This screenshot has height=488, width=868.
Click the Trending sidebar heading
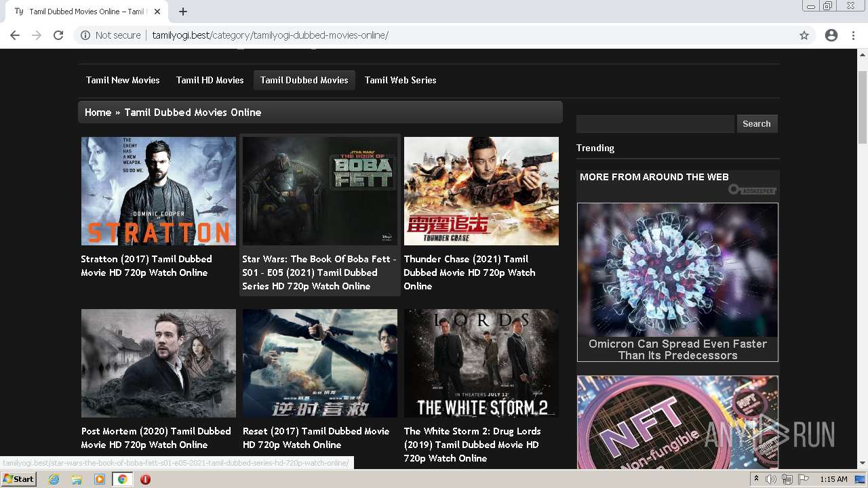pos(595,148)
